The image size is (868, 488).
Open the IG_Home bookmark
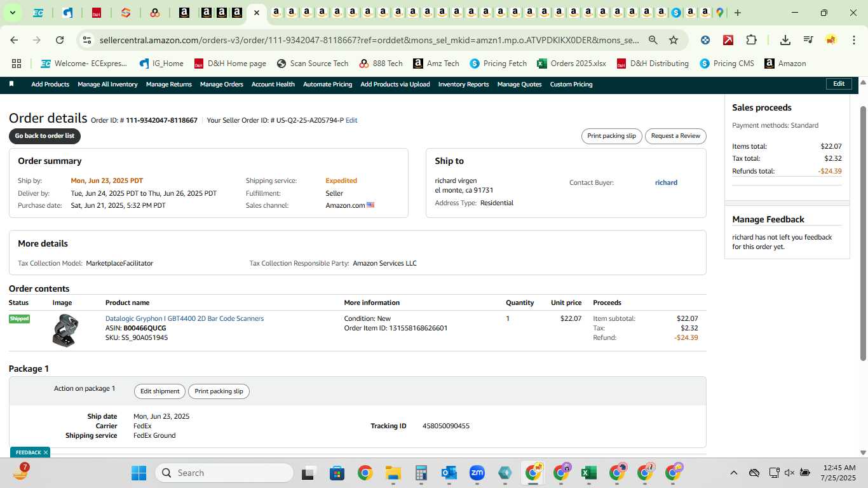[x=161, y=64]
